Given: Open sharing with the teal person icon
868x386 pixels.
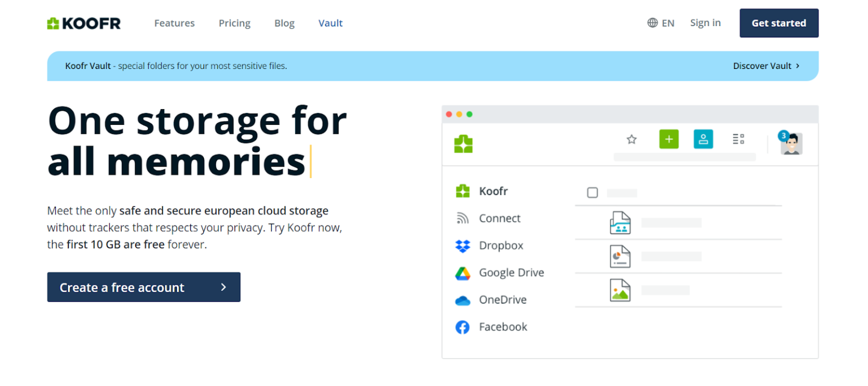Looking at the screenshot, I should coord(703,139).
